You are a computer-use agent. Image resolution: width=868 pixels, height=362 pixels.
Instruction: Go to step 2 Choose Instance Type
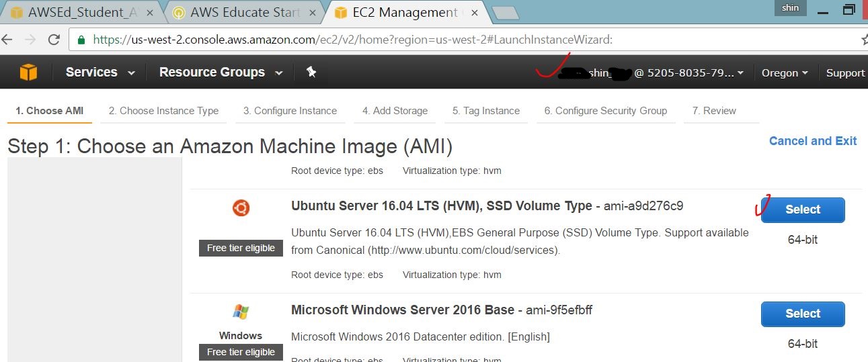[x=163, y=111]
